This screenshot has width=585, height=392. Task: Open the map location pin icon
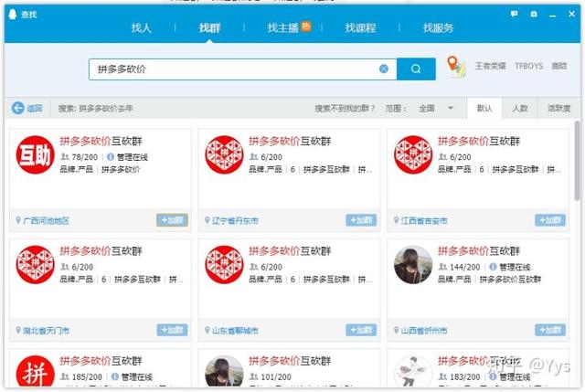(x=455, y=67)
